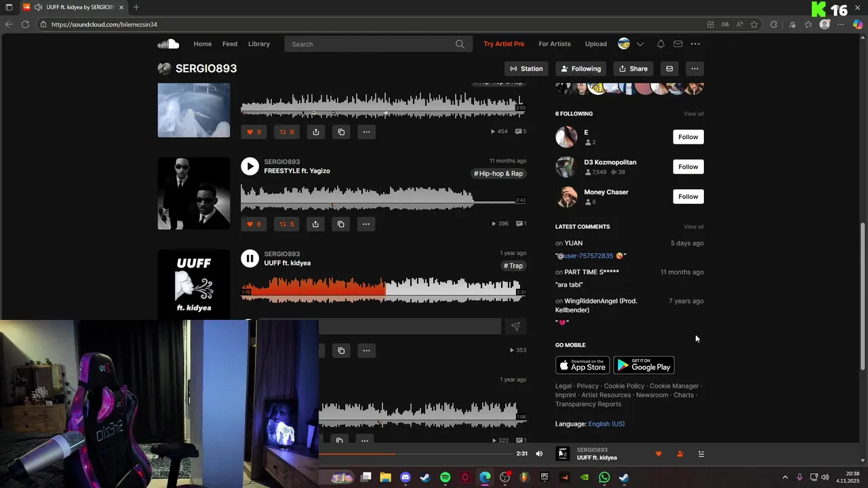Change language via English (US)

pyautogui.click(x=606, y=424)
